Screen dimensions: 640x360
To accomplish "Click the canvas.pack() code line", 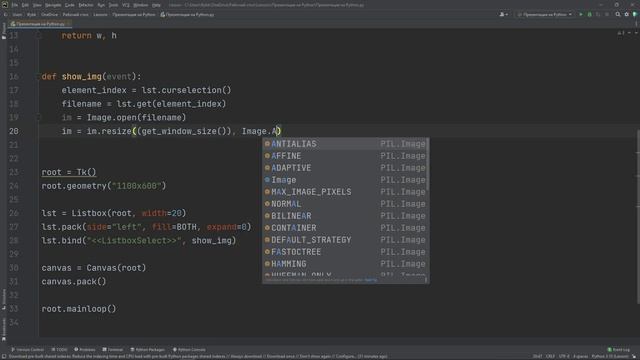I will pos(73,281).
